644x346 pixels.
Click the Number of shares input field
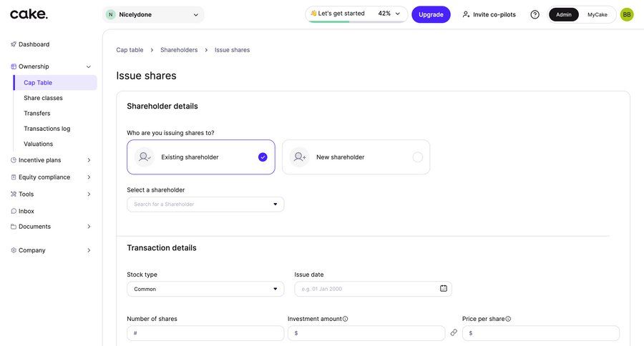(x=205, y=333)
